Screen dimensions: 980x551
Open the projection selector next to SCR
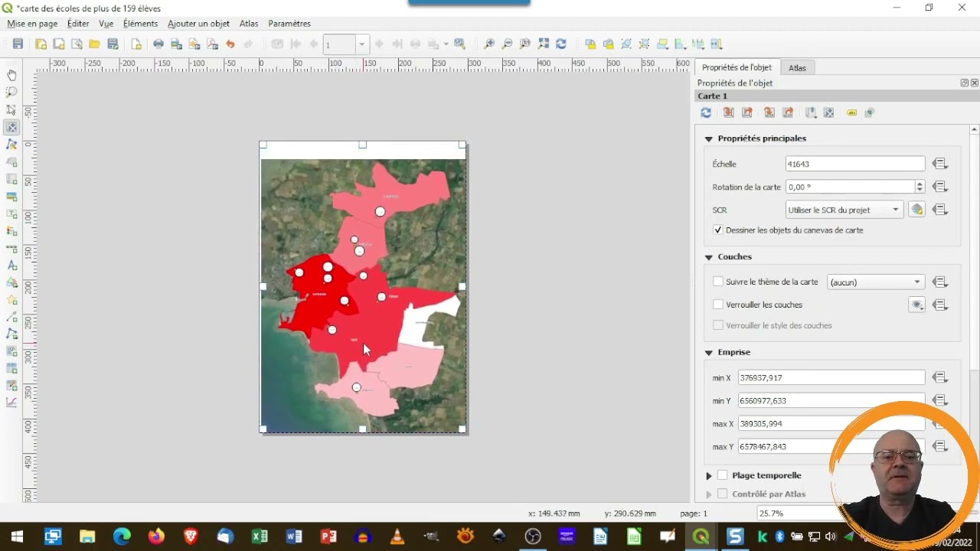click(x=916, y=210)
